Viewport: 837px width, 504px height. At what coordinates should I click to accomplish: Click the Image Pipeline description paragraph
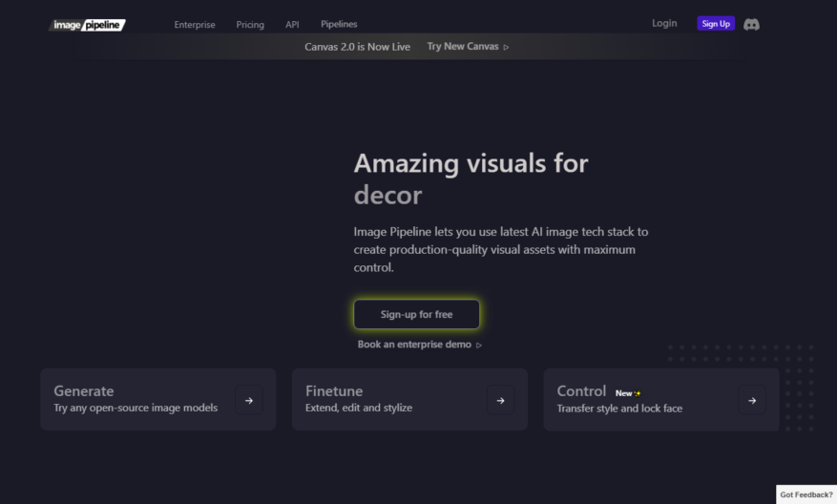501,249
